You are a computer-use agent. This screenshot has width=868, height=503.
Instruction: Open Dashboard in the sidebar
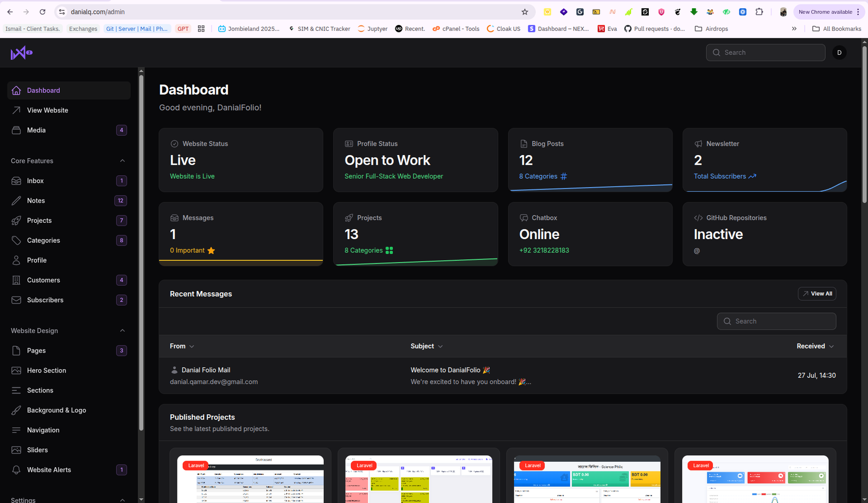coord(69,91)
